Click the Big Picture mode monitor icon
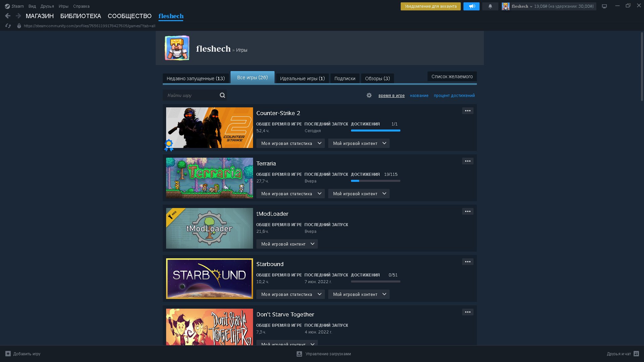The height and width of the screenshot is (362, 644). [x=604, y=6]
